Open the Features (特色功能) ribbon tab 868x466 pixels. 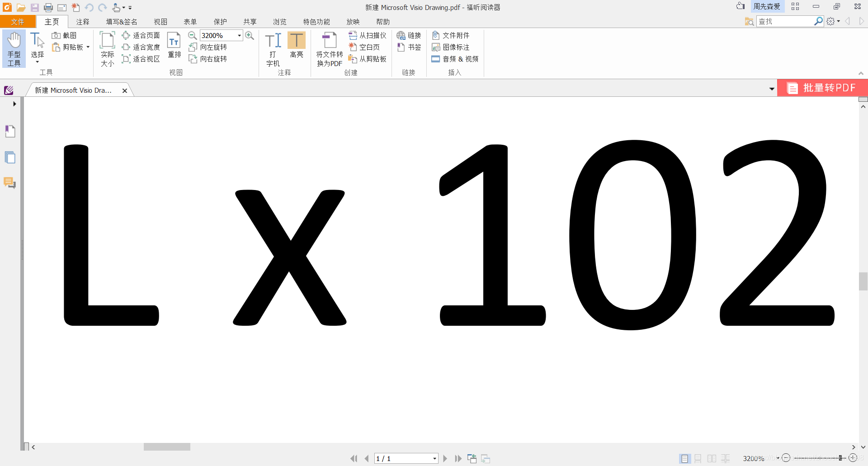[316, 22]
